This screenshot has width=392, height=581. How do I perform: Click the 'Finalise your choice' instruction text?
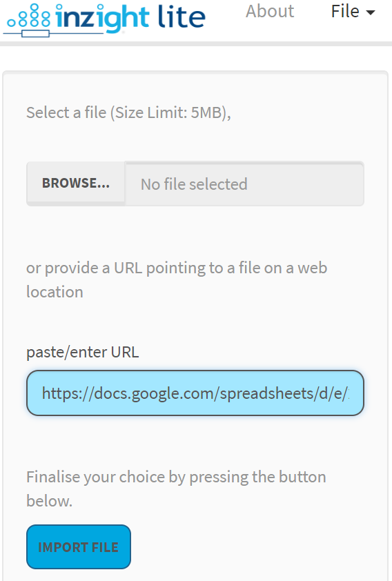tap(176, 489)
